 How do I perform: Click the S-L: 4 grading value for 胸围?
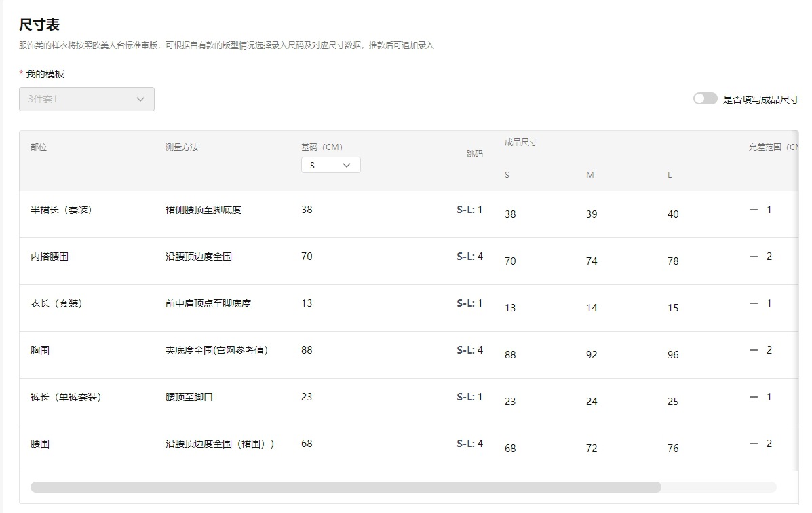pyautogui.click(x=469, y=350)
